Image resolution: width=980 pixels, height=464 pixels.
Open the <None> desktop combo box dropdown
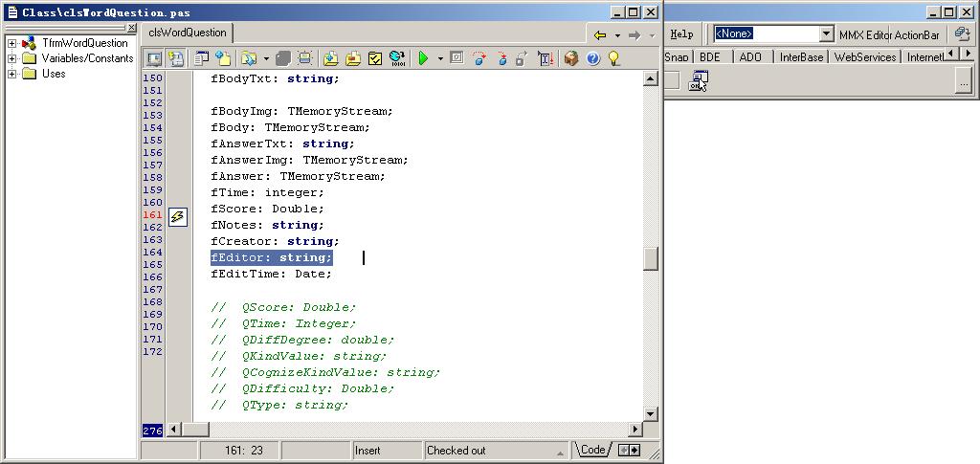click(x=826, y=34)
